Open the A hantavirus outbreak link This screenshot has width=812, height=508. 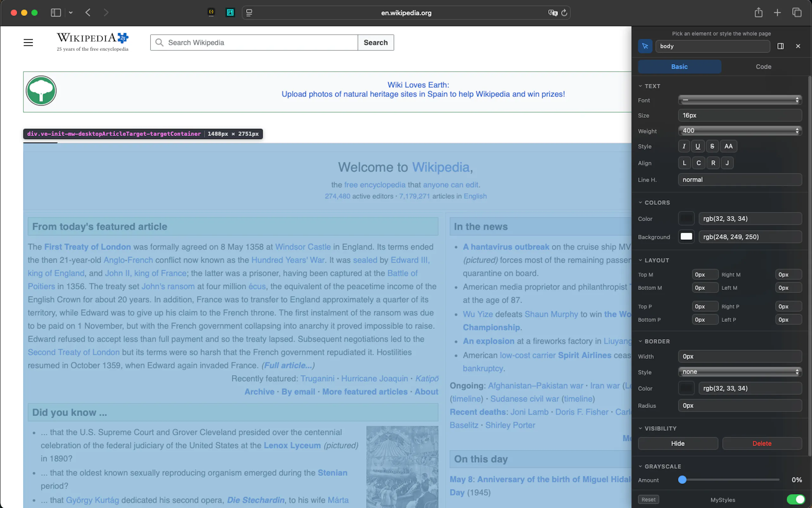click(x=506, y=247)
